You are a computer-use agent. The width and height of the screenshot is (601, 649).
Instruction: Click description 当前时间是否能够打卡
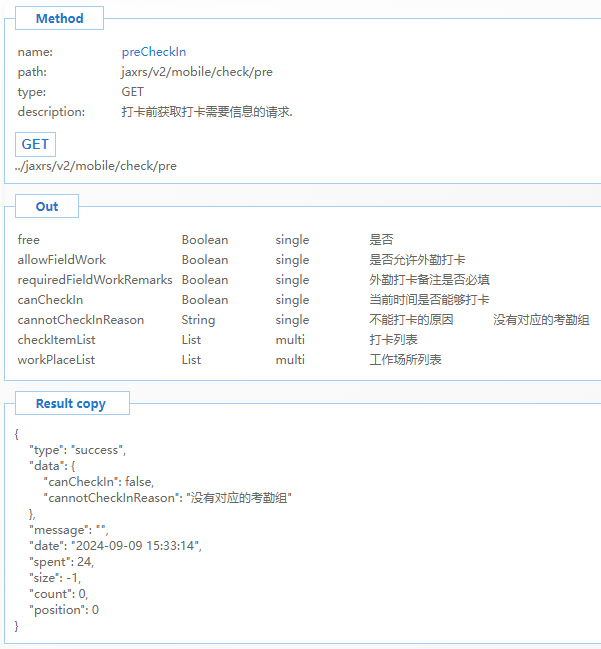429,300
